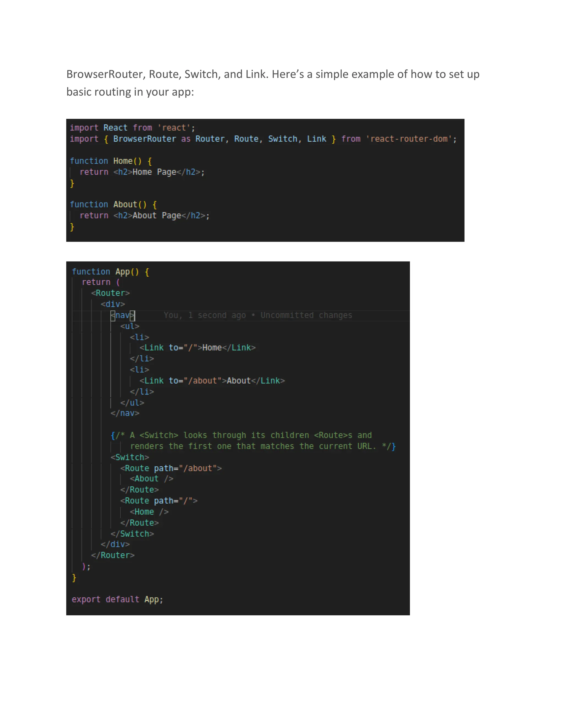Click the import React from 'react' line

click(132, 128)
